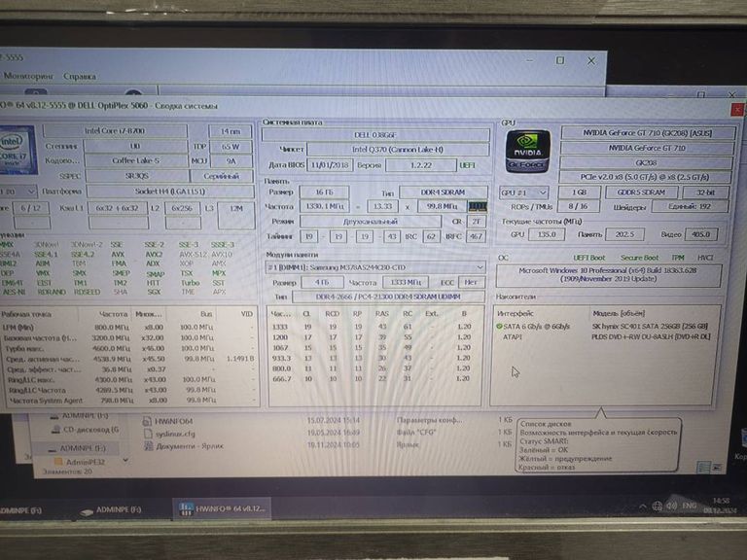
Task: Click the green SMART status icon for SATA 6 Gb/s
Action: (499, 327)
